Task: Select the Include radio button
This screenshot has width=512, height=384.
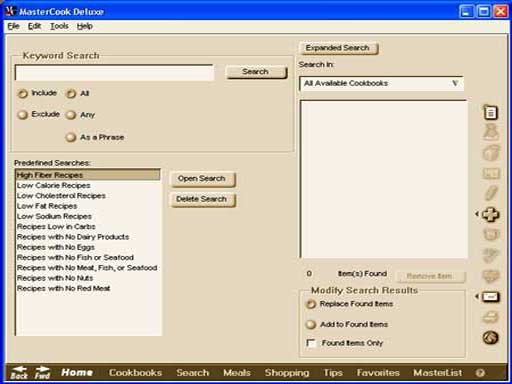Action: (x=22, y=94)
